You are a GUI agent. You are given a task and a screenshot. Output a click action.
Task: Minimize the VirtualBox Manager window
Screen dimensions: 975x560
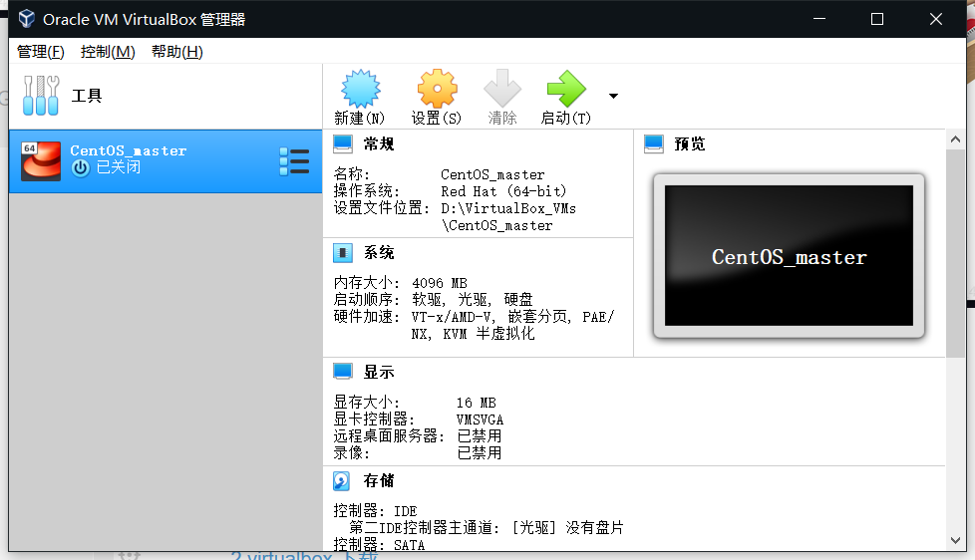coord(819,19)
